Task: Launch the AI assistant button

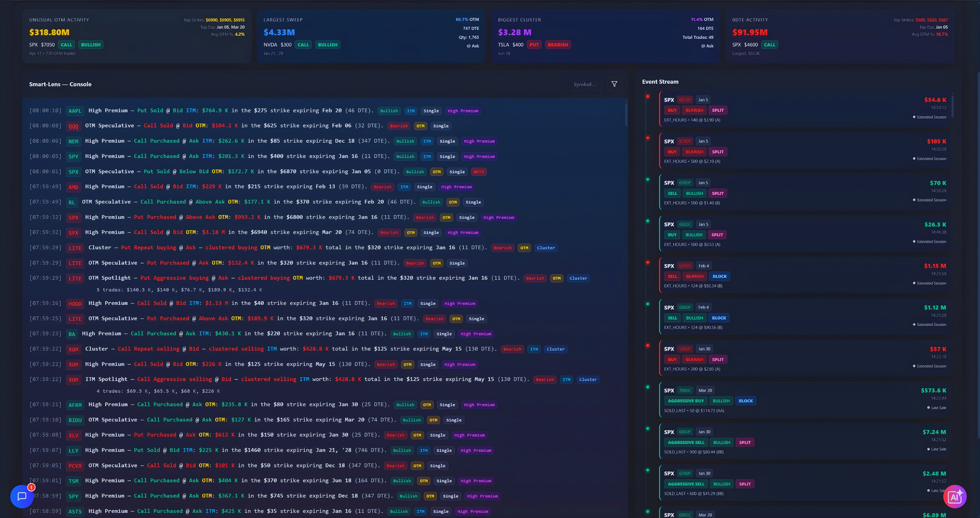Action: (x=954, y=496)
